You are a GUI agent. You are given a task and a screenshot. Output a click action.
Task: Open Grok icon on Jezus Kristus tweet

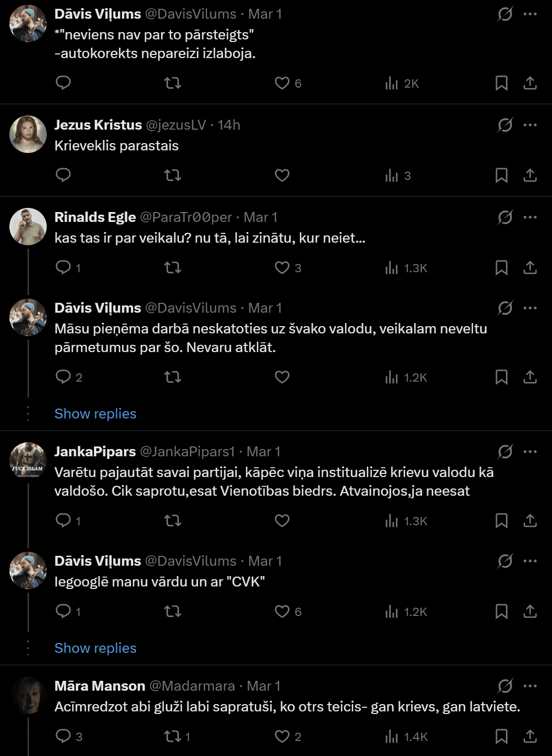tap(505, 125)
